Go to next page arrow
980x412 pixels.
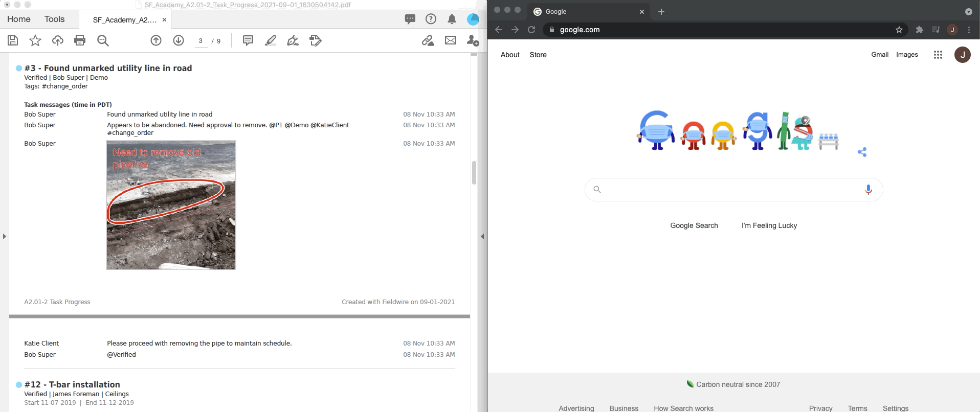(179, 40)
